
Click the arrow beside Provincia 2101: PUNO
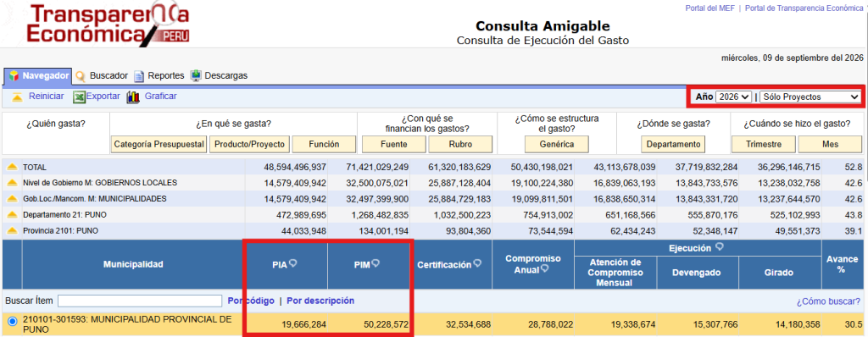[x=12, y=231]
